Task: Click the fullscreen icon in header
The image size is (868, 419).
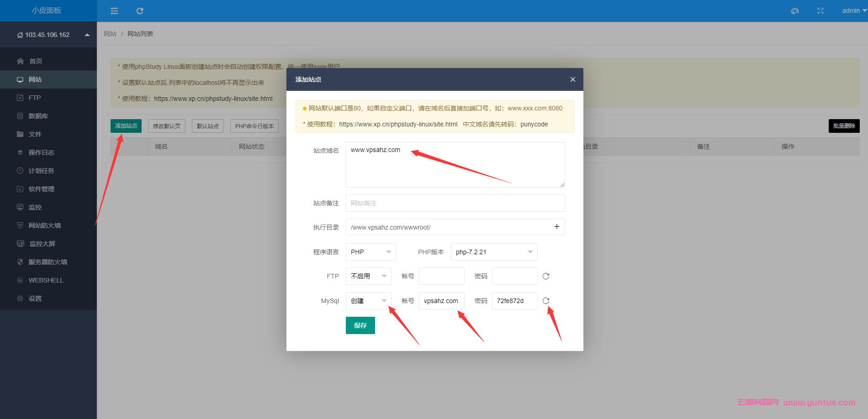Action: [x=820, y=11]
